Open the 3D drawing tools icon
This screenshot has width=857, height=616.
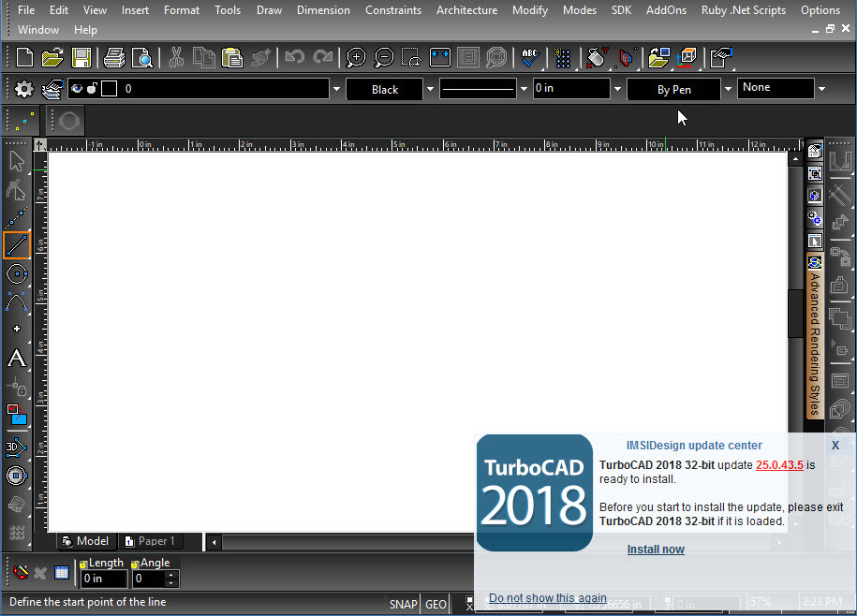pos(17,447)
